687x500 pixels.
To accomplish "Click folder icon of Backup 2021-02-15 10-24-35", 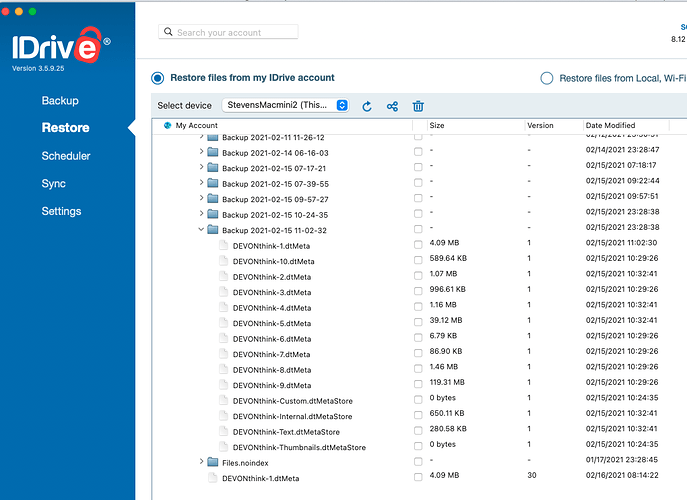I will coord(213,214).
